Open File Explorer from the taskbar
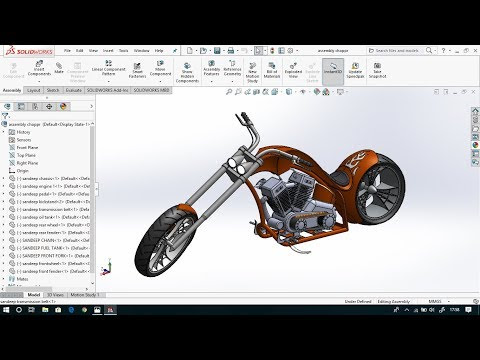This screenshot has width=480, height=360. 45,310
